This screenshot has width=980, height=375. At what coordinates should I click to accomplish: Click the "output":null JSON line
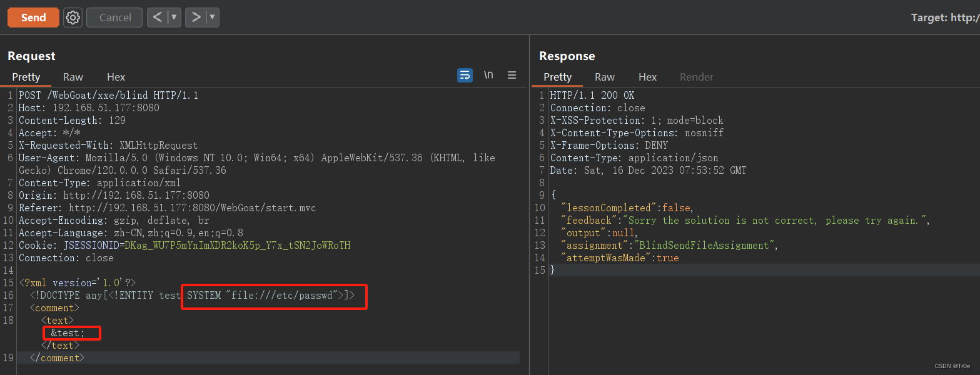coord(600,233)
